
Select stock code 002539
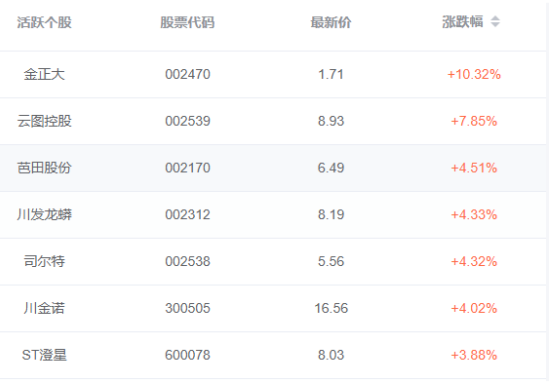(x=188, y=121)
